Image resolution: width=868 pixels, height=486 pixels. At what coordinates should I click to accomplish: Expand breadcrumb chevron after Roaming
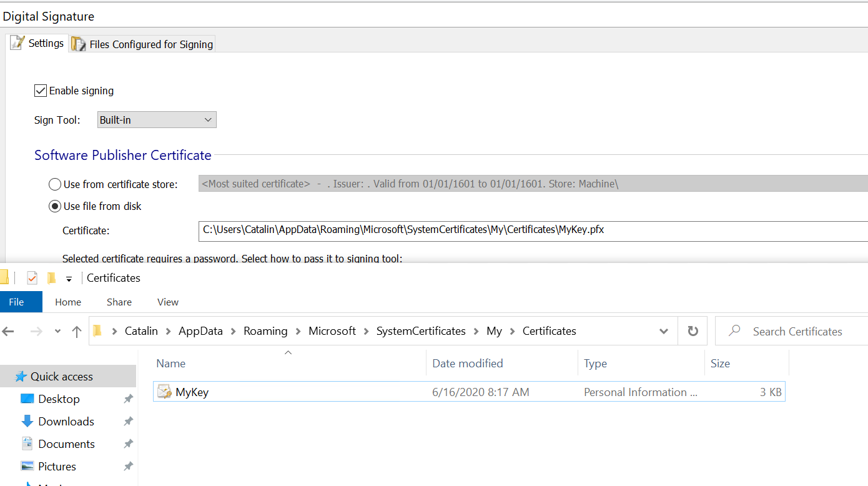coord(298,331)
